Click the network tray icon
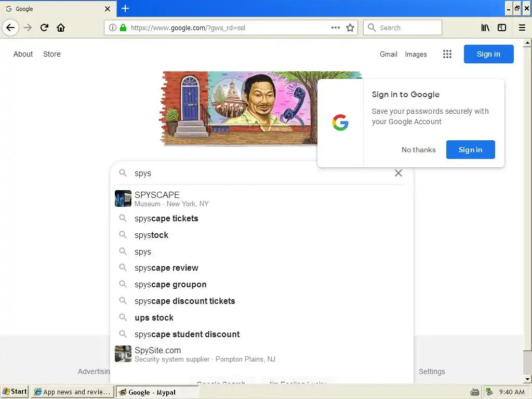The image size is (532, 399). tap(489, 392)
